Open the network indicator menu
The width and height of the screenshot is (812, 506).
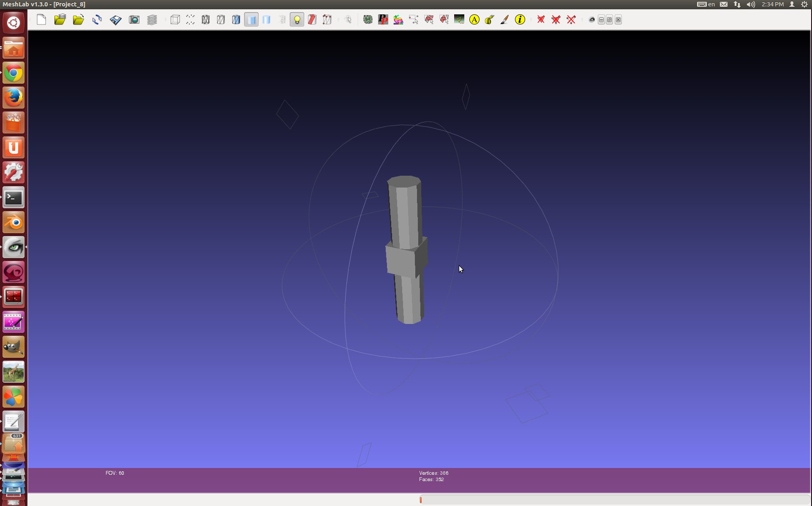coord(737,4)
